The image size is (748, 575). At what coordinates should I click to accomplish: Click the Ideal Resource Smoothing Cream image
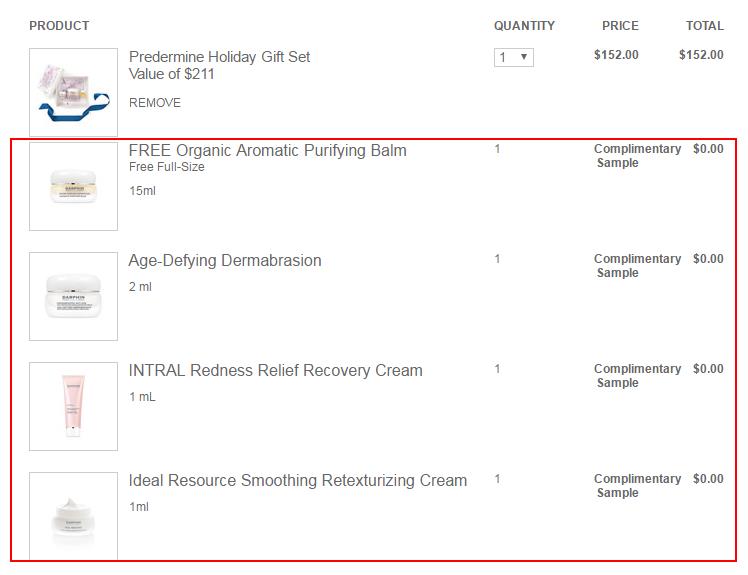73,516
